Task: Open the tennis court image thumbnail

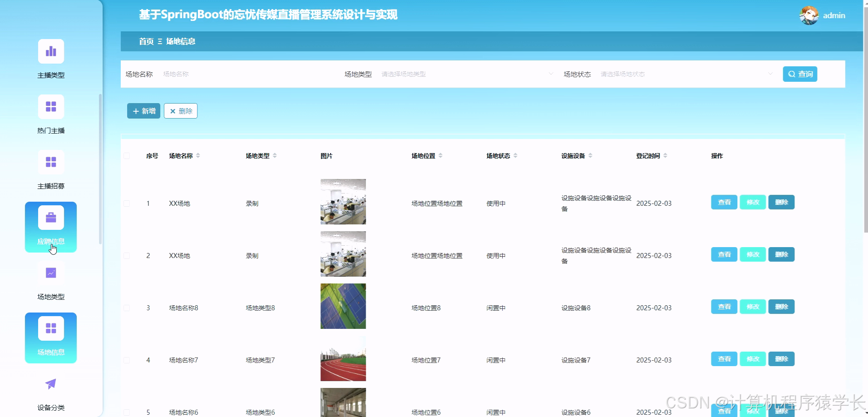Action: (x=343, y=306)
